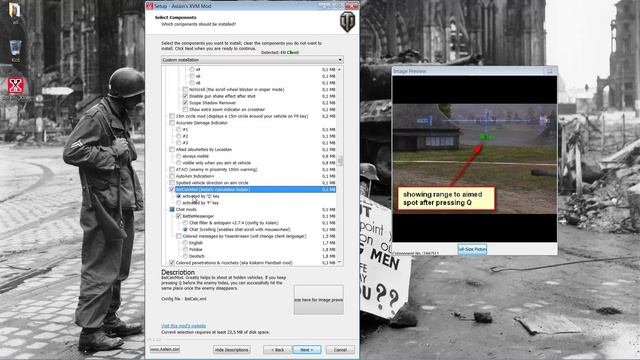Image resolution: width=640 pixels, height=360 pixels.
Task: Open the 'Visit this mod's website' link
Action: (x=183, y=326)
